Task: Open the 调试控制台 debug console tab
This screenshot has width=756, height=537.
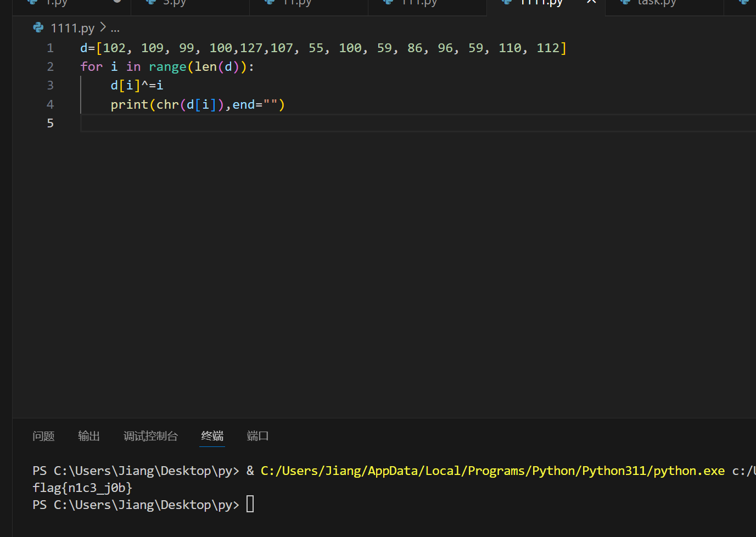Action: (x=151, y=436)
